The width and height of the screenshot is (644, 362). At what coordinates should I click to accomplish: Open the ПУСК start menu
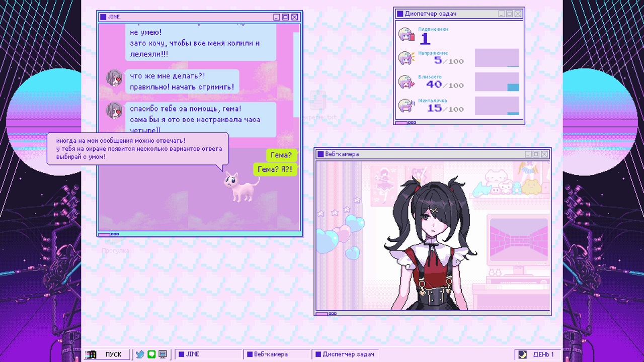pos(106,354)
